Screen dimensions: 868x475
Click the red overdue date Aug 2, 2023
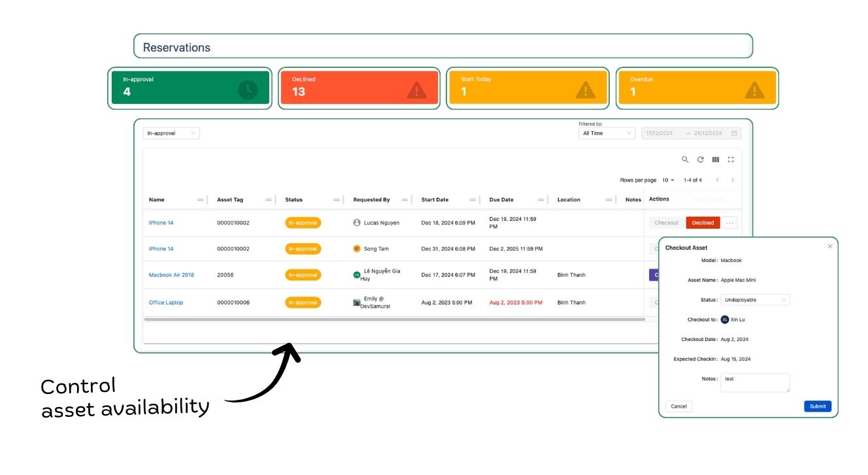pyautogui.click(x=516, y=303)
